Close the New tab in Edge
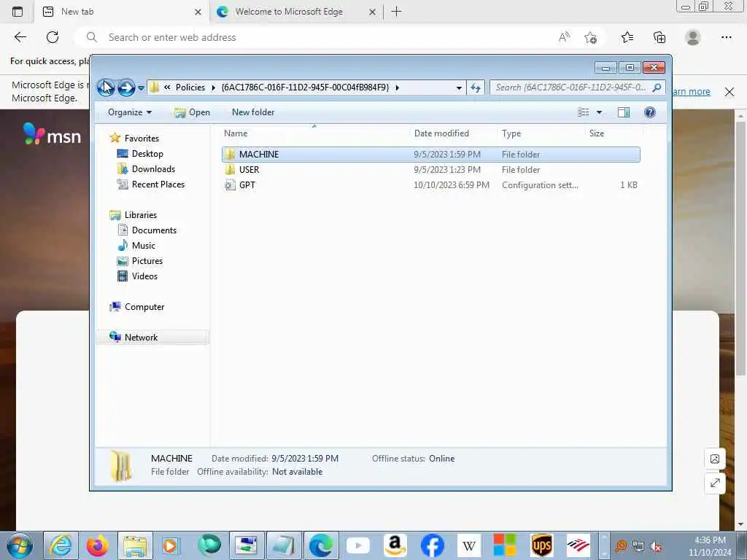This screenshot has height=560, width=747. [x=198, y=12]
